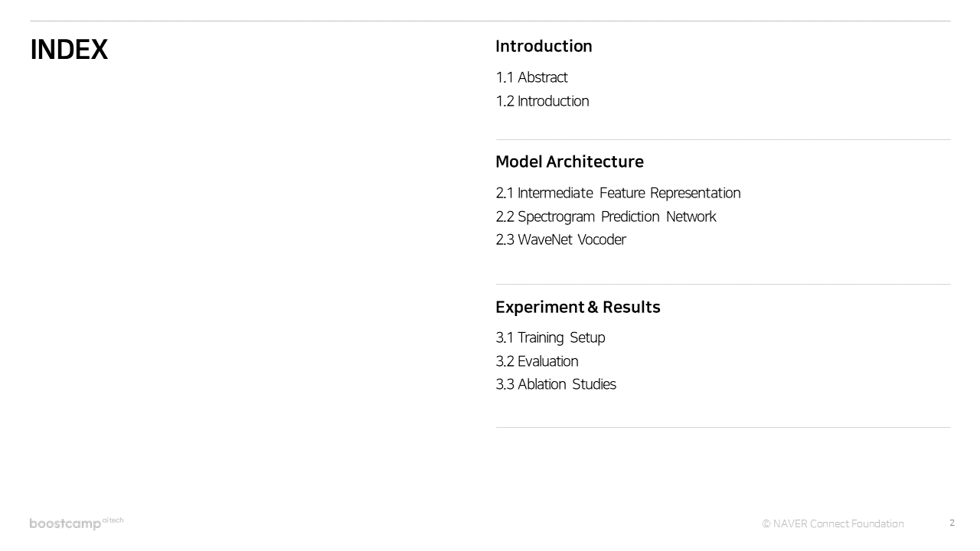Open the 1.2 Introduction entry
Screen dimensions: 980x551
tap(542, 101)
